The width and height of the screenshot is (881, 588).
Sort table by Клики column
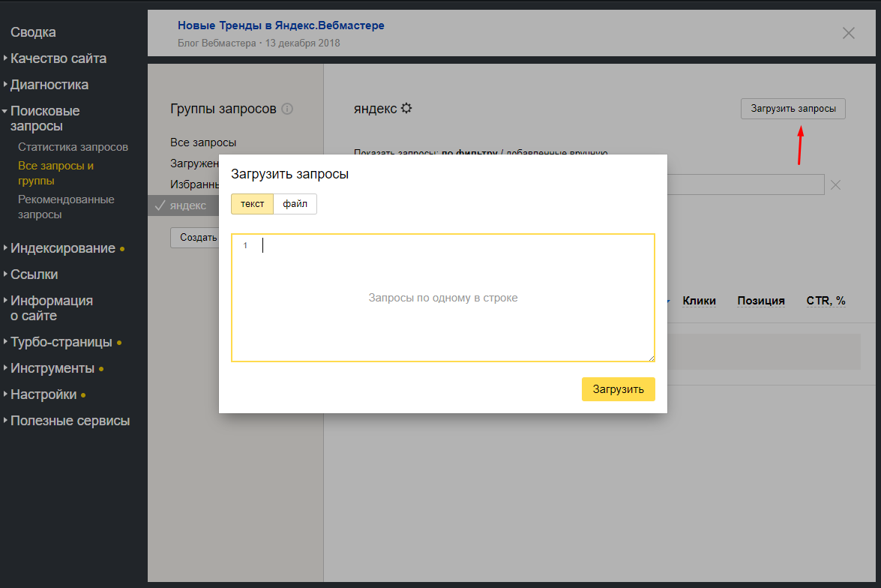(x=699, y=301)
